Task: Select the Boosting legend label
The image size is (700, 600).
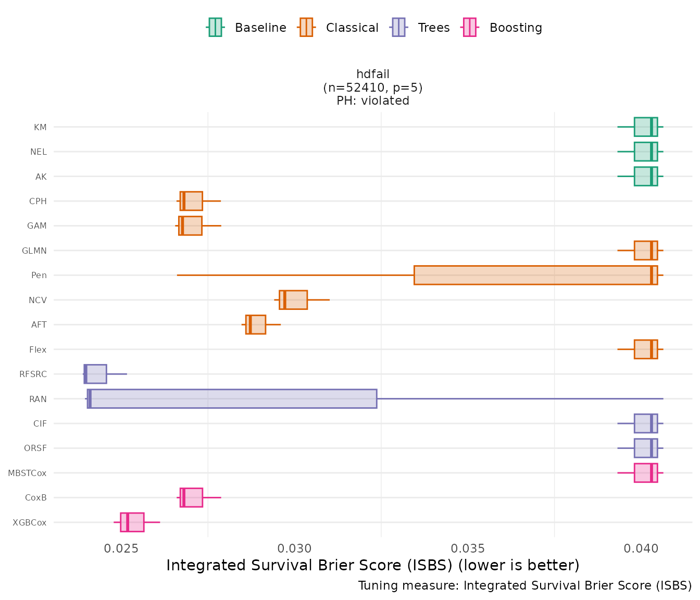Action: [x=516, y=28]
